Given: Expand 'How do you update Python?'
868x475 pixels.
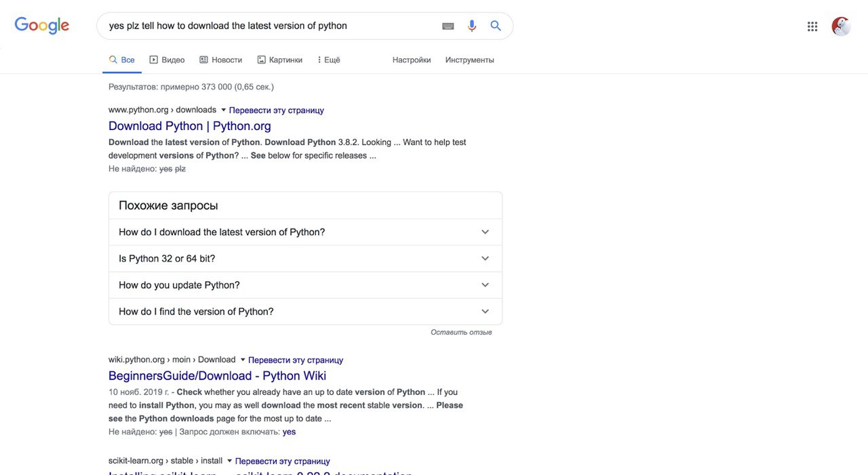Looking at the screenshot, I should coord(305,285).
